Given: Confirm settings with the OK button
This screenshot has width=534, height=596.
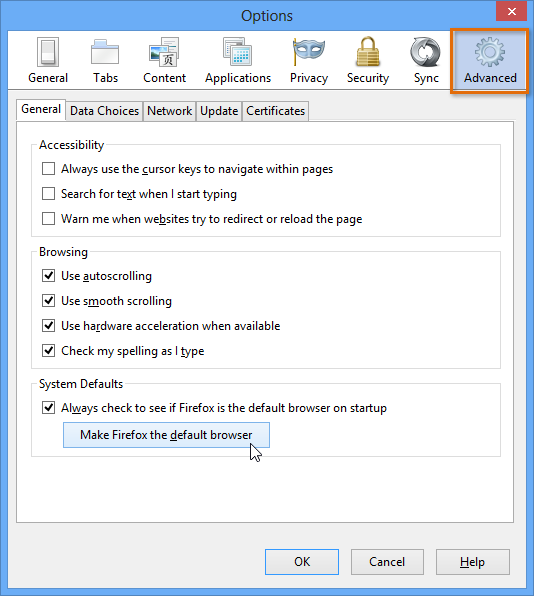Looking at the screenshot, I should point(302,562).
